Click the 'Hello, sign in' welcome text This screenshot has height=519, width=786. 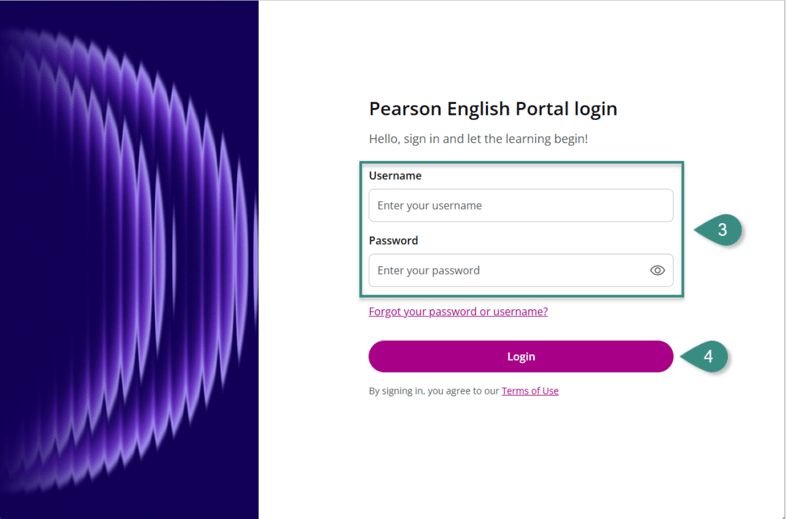(478, 139)
